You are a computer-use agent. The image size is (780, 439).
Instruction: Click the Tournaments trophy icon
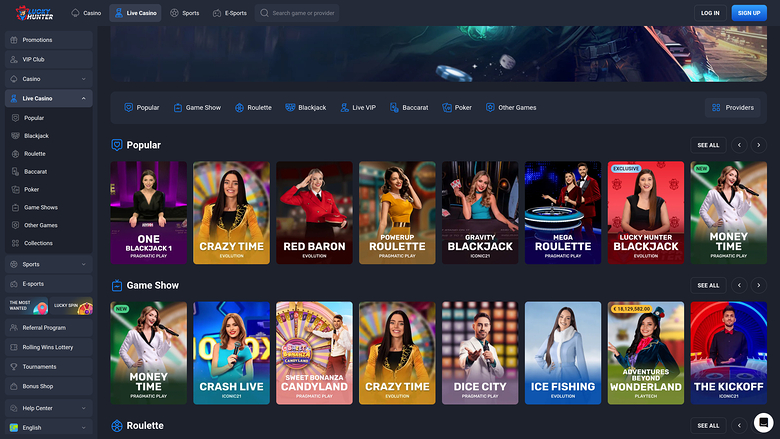(x=14, y=366)
